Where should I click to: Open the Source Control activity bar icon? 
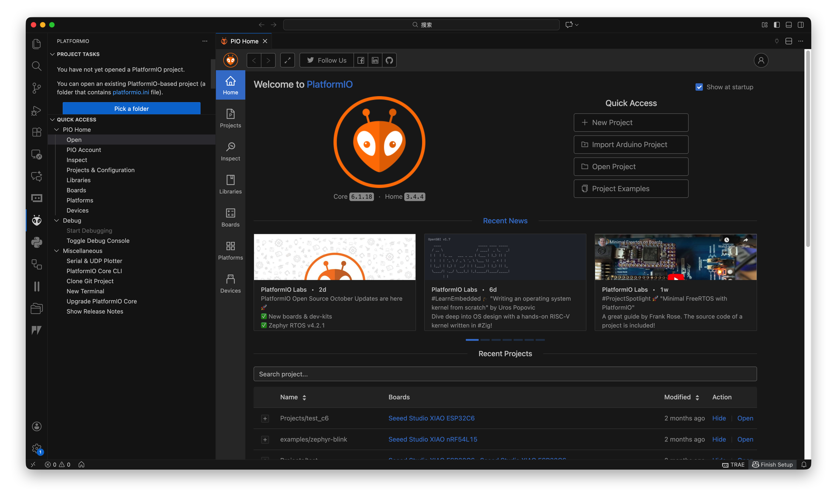[36, 88]
